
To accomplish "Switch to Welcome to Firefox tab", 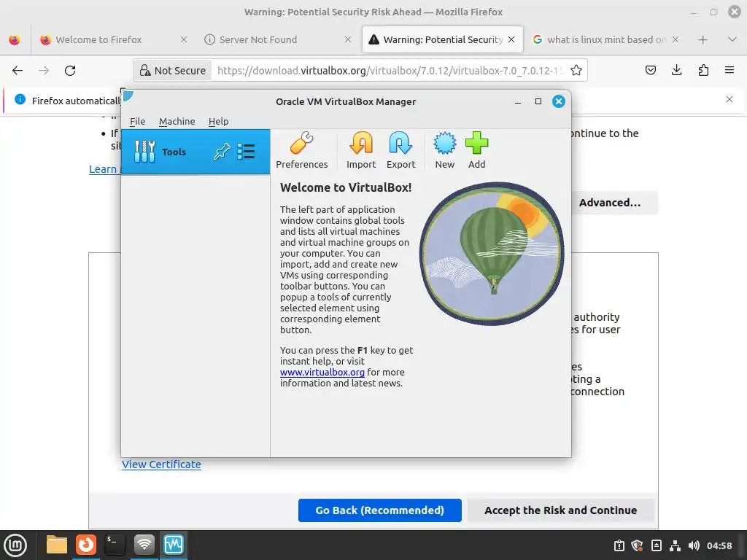I will pos(98,39).
